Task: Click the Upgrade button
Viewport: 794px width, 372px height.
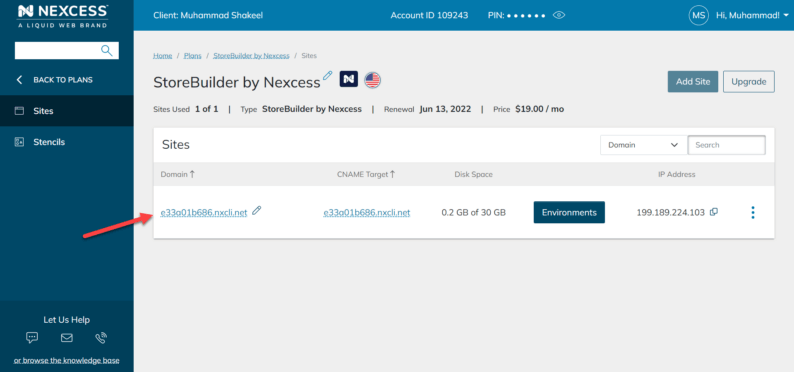Action: pos(748,81)
